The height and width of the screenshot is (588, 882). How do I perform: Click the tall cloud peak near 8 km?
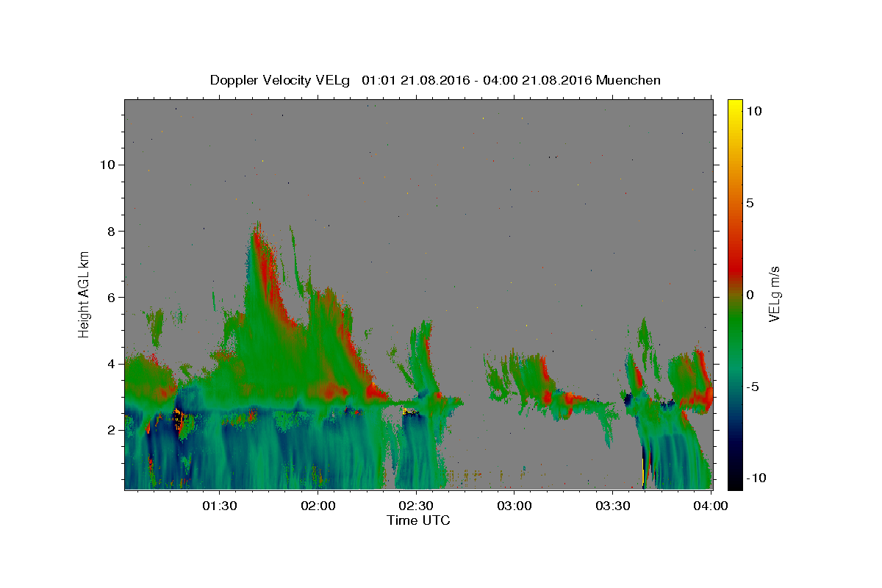coord(257,235)
